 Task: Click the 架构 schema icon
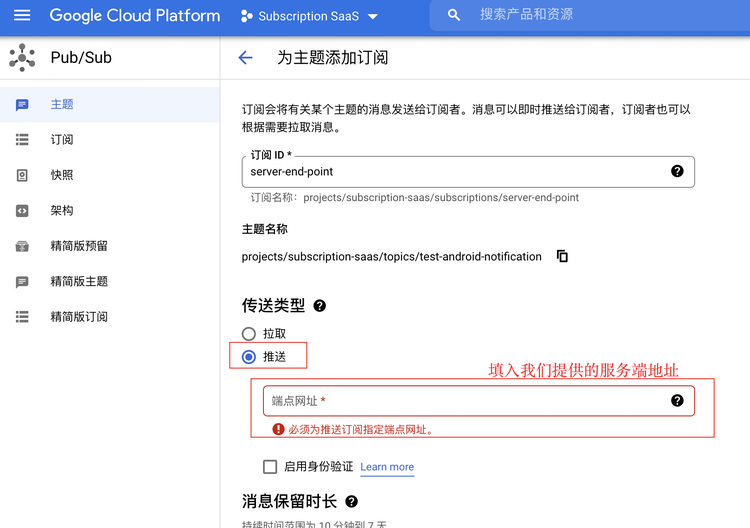pyautogui.click(x=22, y=210)
